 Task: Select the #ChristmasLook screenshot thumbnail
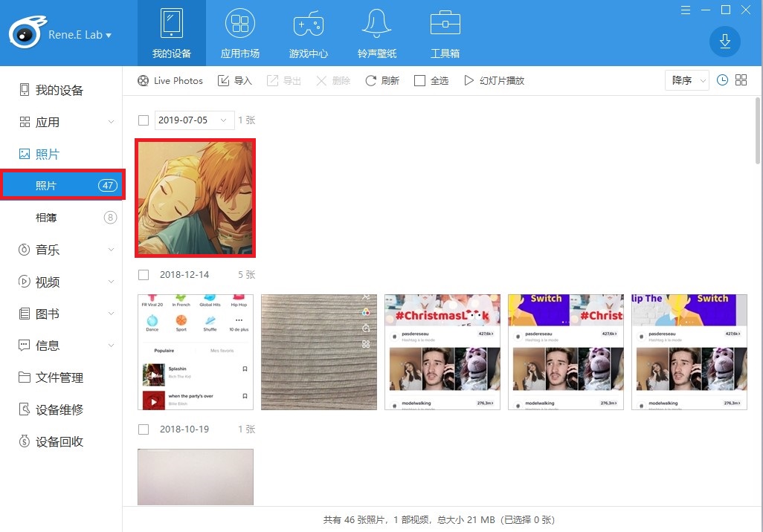coord(442,352)
